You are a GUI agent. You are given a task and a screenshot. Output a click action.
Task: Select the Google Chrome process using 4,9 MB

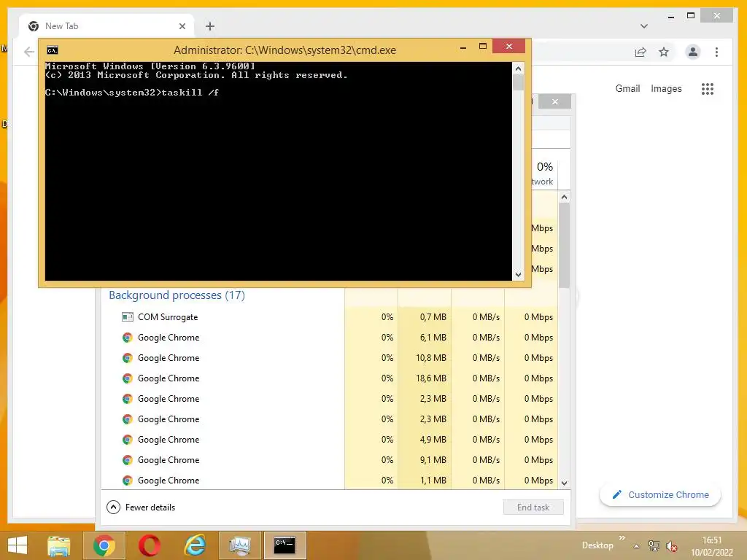coord(329,440)
